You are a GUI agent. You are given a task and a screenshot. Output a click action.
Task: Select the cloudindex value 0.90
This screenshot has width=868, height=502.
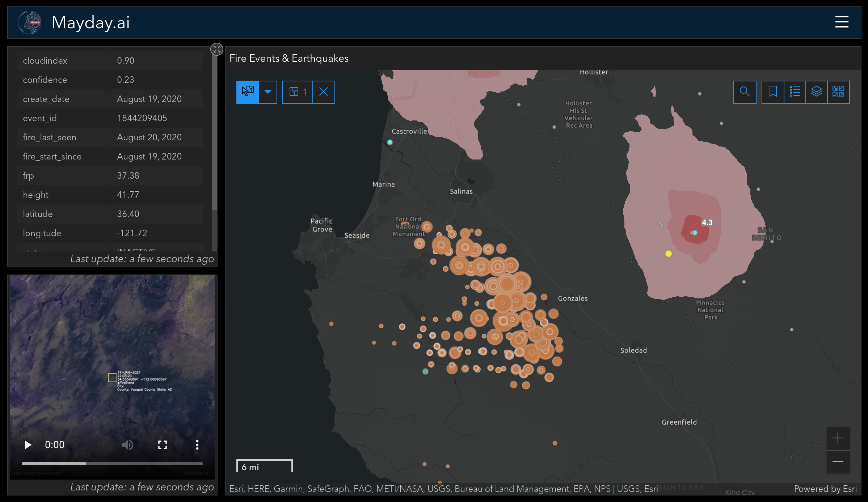click(125, 60)
